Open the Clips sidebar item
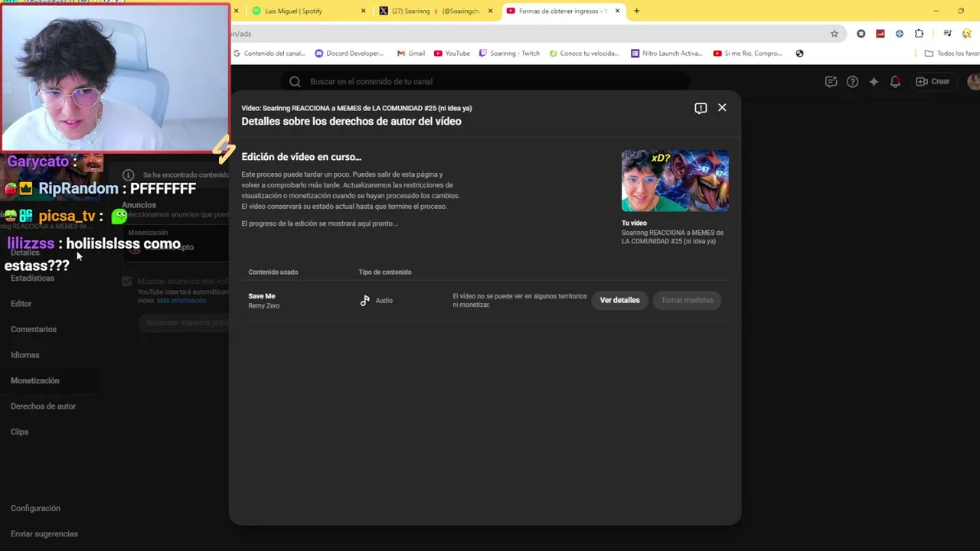This screenshot has height=551, width=980. point(20,432)
